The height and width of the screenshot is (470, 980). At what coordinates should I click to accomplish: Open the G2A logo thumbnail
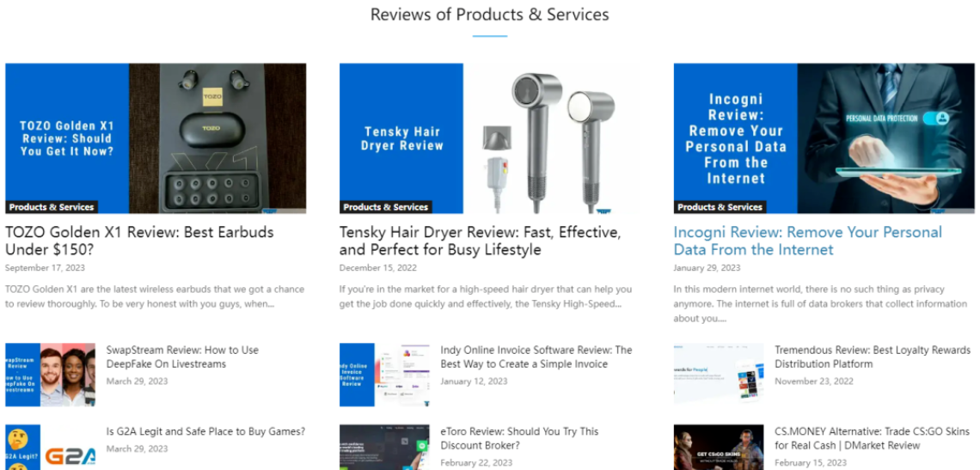tap(50, 448)
